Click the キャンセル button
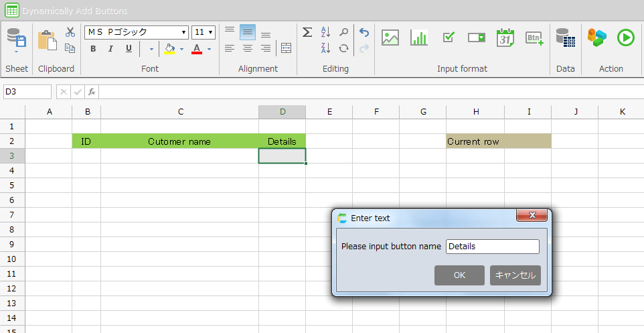The image size is (644, 333). [515, 275]
